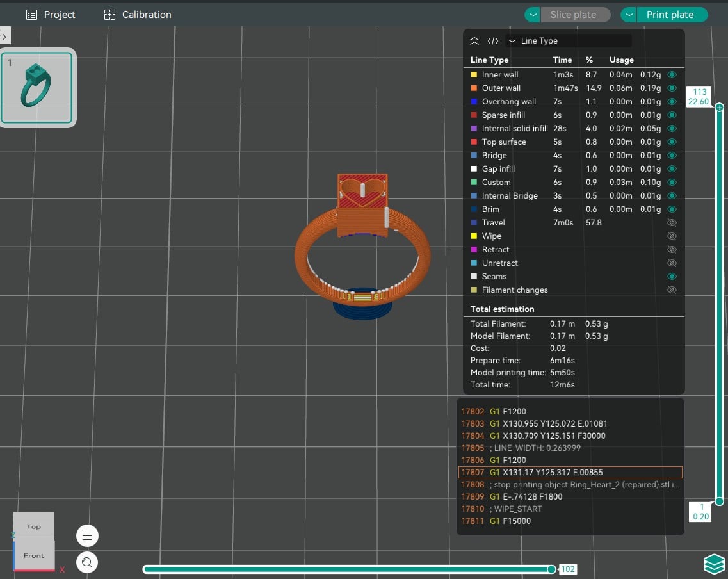
Task: Click the Inner wall yellow swatch
Action: (x=474, y=75)
